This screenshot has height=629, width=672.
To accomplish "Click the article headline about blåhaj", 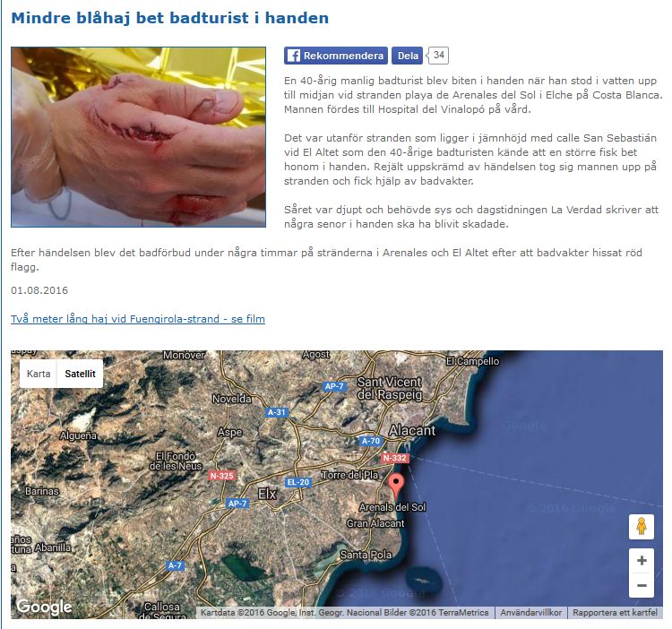I will [169, 18].
